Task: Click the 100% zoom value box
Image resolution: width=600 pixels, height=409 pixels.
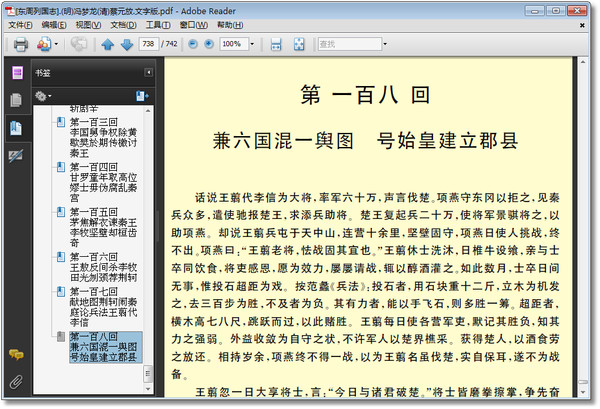Action: click(234, 44)
